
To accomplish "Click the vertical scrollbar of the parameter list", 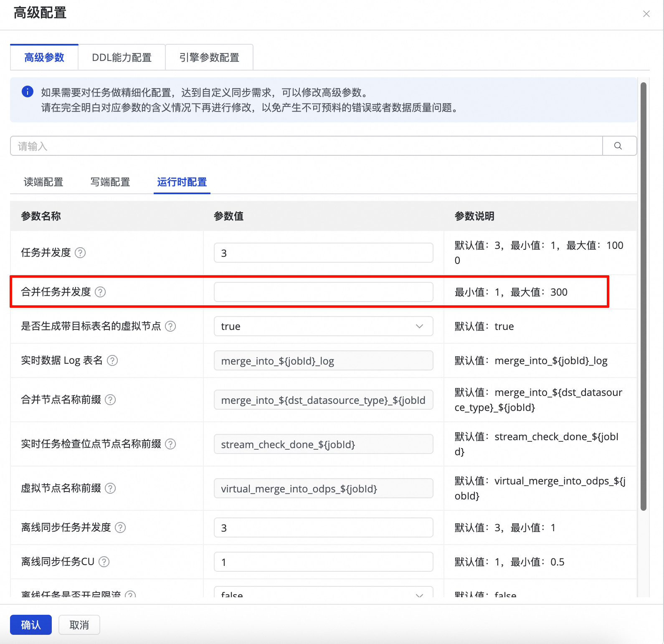I will pyautogui.click(x=644, y=296).
